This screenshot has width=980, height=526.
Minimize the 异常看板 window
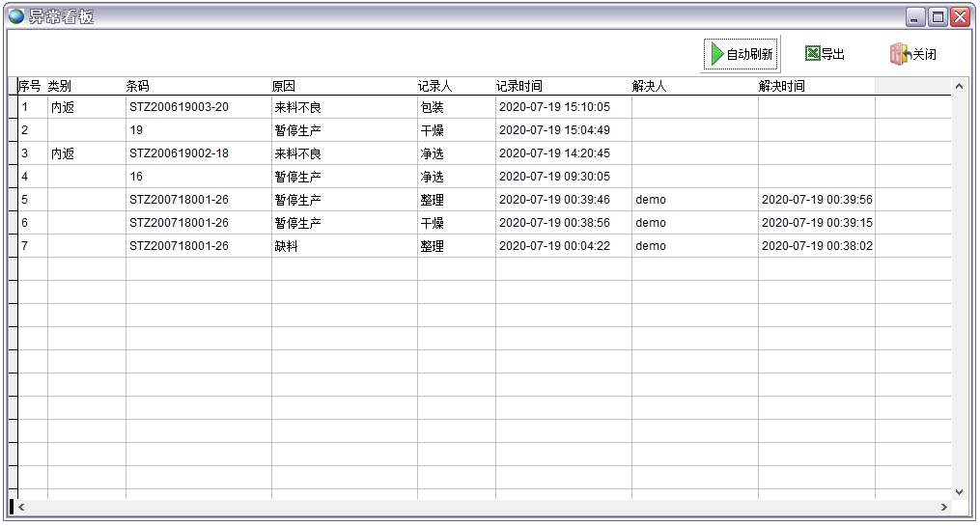pyautogui.click(x=915, y=16)
